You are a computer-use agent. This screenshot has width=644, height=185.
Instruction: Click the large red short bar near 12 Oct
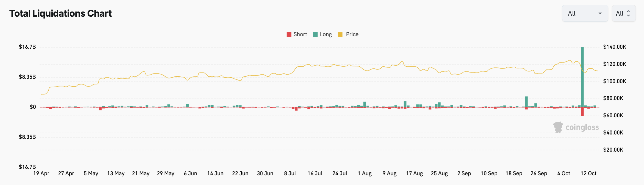pyautogui.click(x=582, y=111)
